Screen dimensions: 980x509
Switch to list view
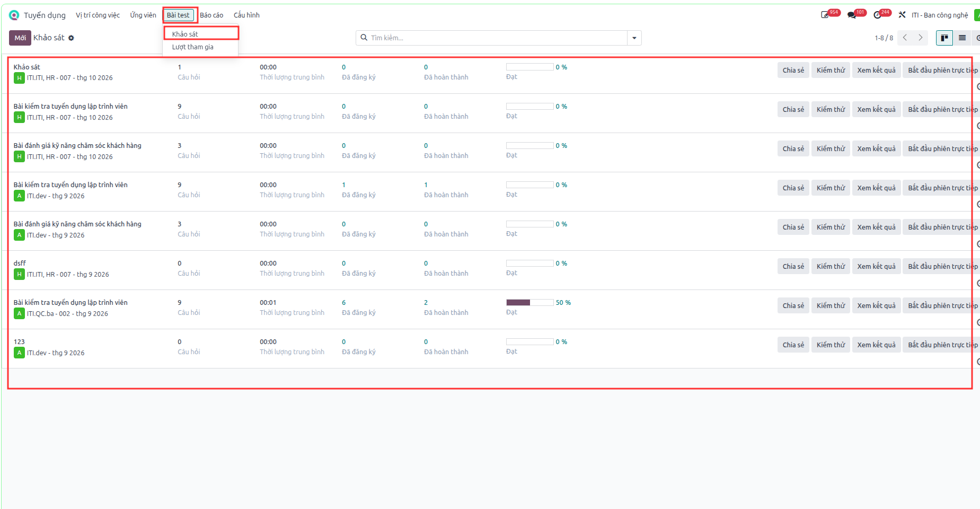pos(962,38)
